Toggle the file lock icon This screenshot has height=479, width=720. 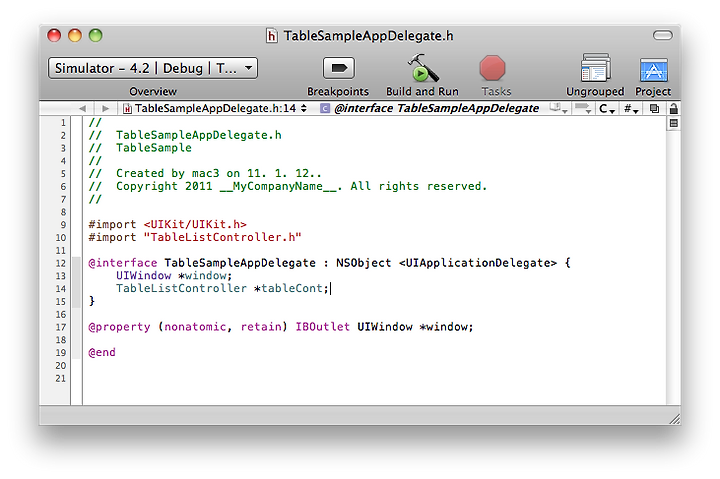tap(674, 109)
